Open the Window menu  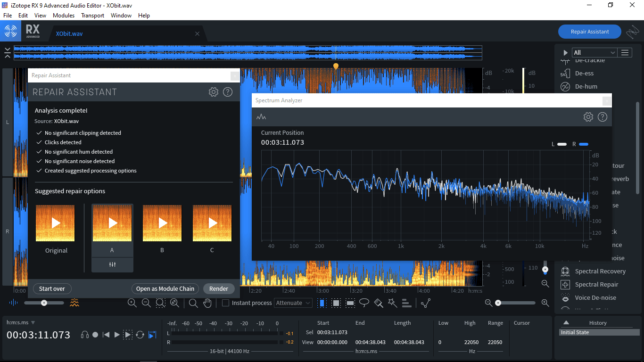coord(121,16)
